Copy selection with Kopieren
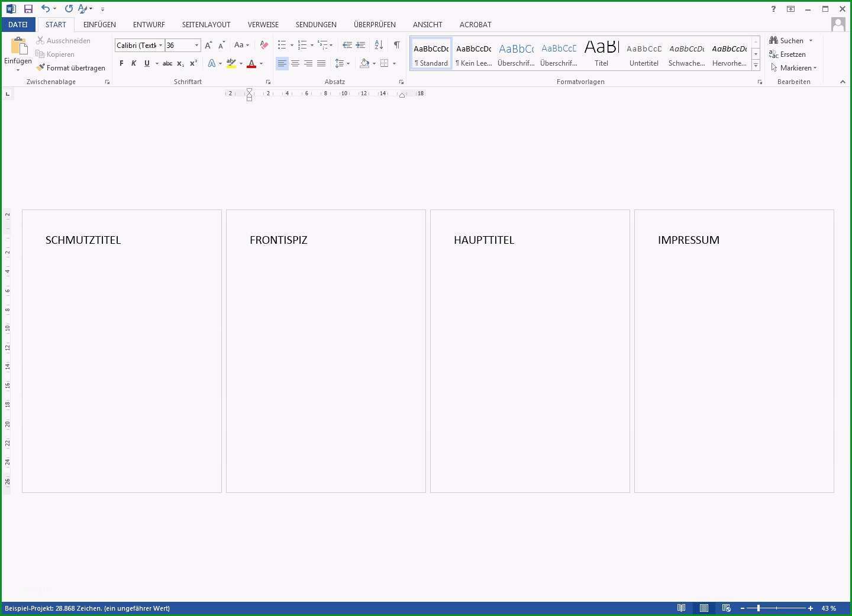This screenshot has height=616, width=852. [55, 54]
